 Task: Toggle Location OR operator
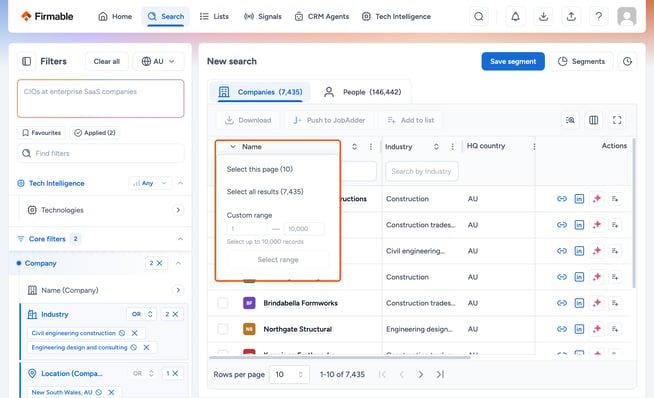coord(143,373)
